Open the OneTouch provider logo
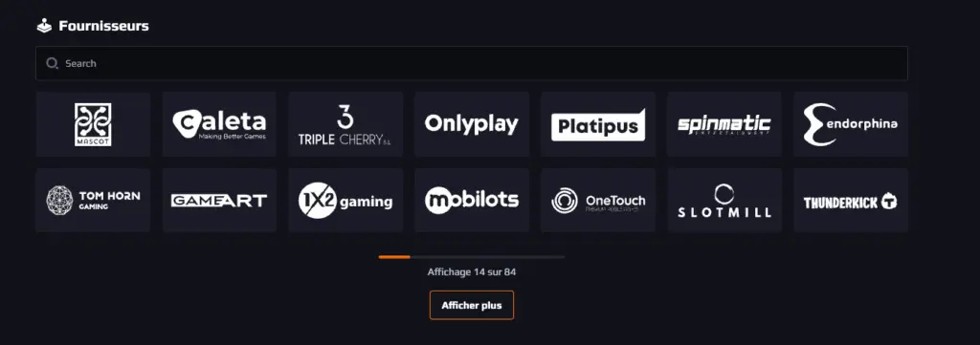Screen dimensions: 980x345 (x=598, y=201)
